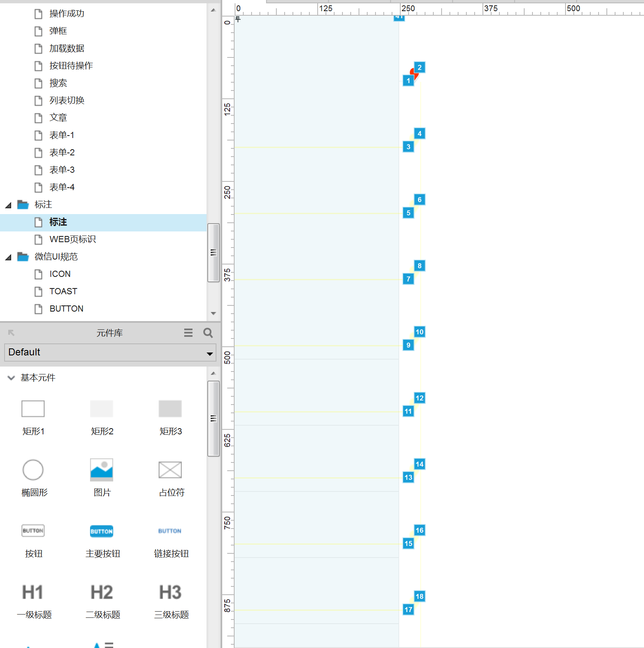Select annotation marker 10 on canvas

(x=420, y=332)
